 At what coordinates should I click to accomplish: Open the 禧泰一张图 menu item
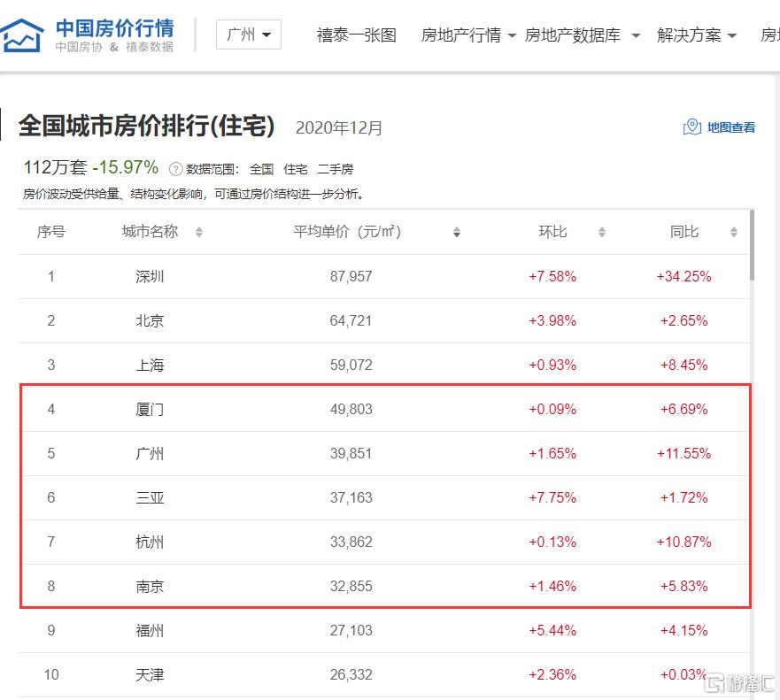pos(355,35)
